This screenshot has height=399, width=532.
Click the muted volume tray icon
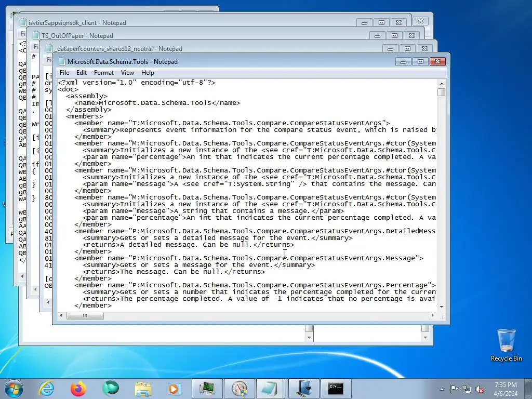[x=480, y=389]
